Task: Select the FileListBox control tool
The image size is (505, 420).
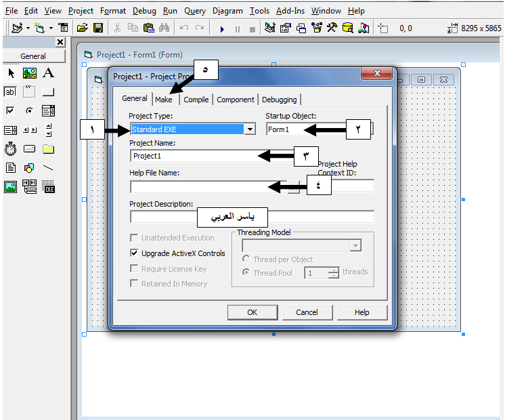Action: click(10, 168)
